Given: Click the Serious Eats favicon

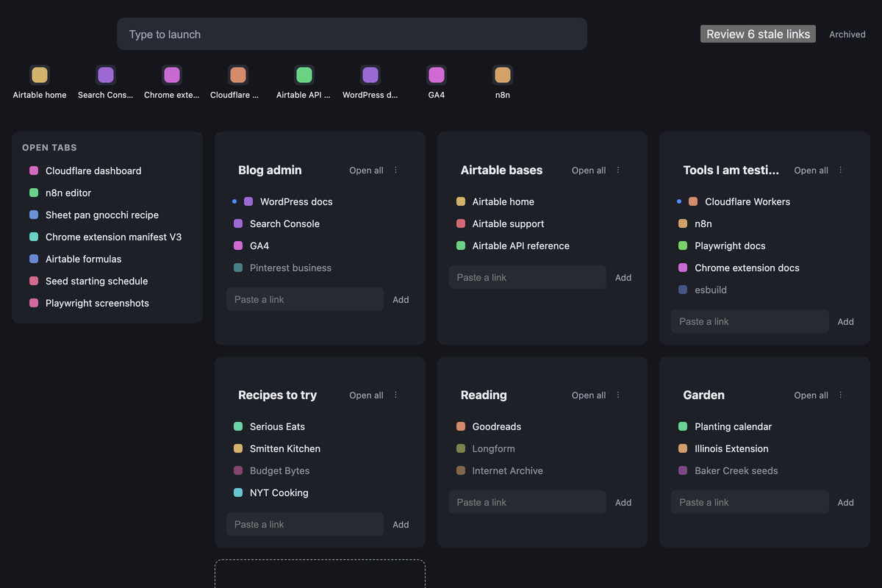Looking at the screenshot, I should [x=238, y=426].
